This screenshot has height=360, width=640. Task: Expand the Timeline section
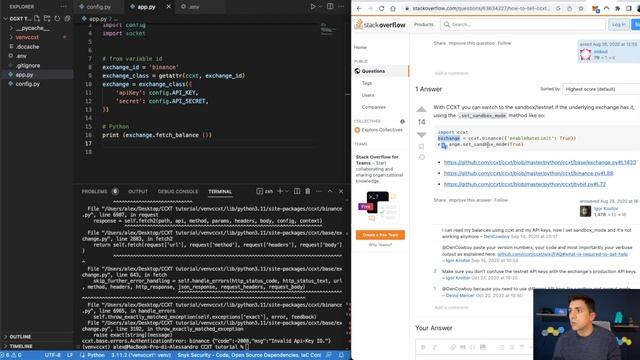pyautogui.click(x=21, y=346)
